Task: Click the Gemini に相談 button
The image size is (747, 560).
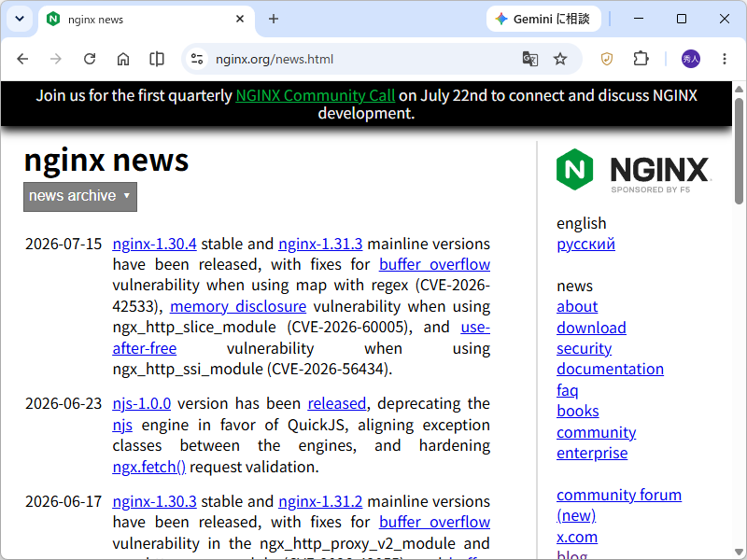Action: click(543, 19)
